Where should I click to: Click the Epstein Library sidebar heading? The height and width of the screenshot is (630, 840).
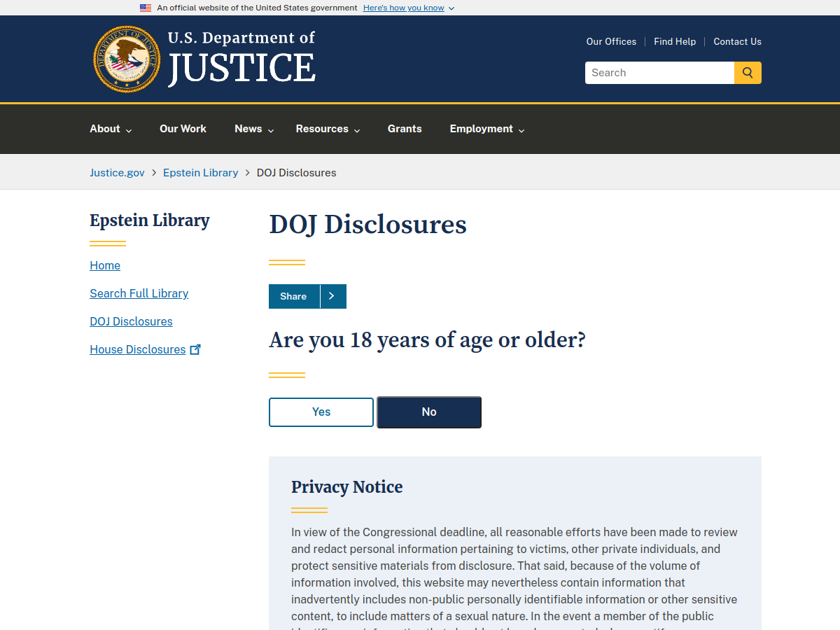(150, 220)
